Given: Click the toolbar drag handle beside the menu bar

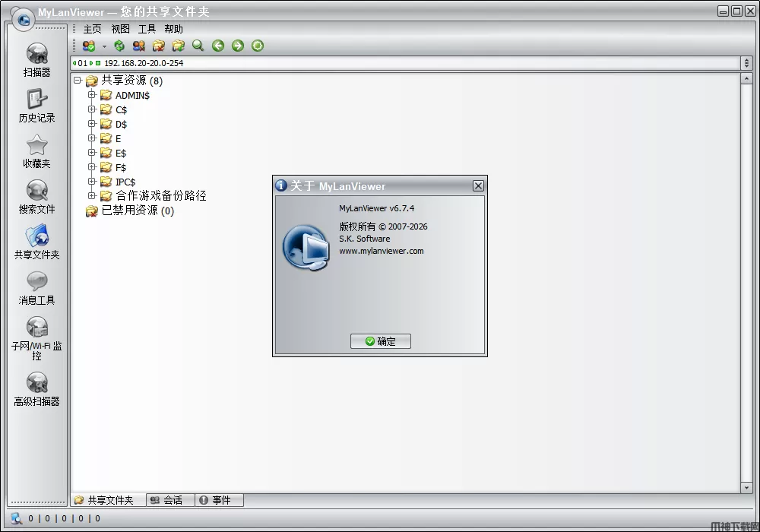Looking at the screenshot, I should click(x=74, y=29).
